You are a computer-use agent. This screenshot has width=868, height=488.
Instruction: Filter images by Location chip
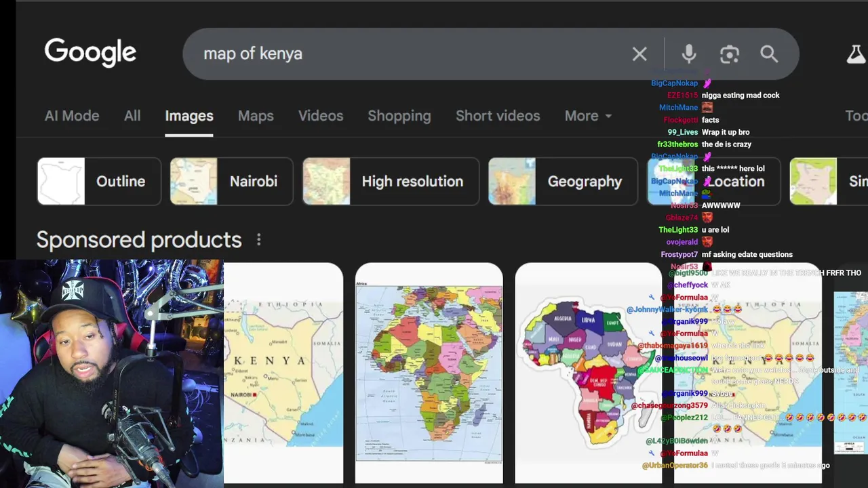pyautogui.click(x=714, y=181)
